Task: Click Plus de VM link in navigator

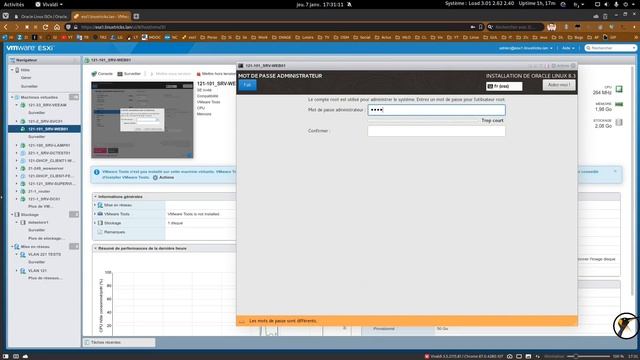Action: [x=40, y=207]
